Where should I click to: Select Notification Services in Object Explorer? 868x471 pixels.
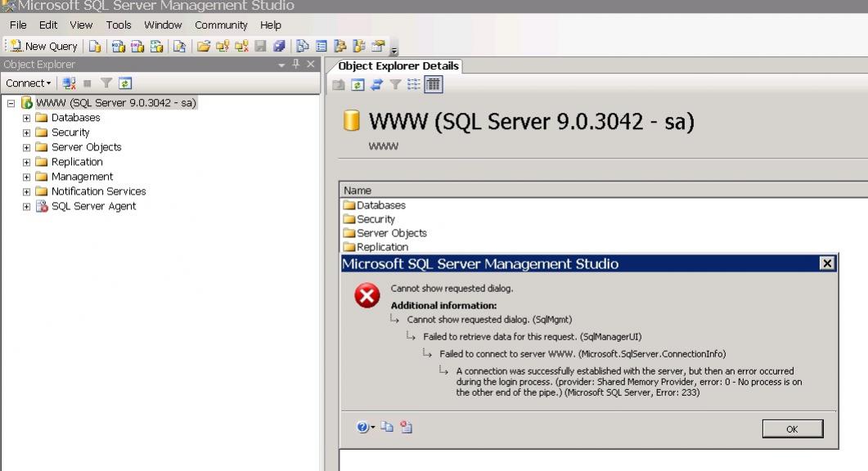click(98, 191)
